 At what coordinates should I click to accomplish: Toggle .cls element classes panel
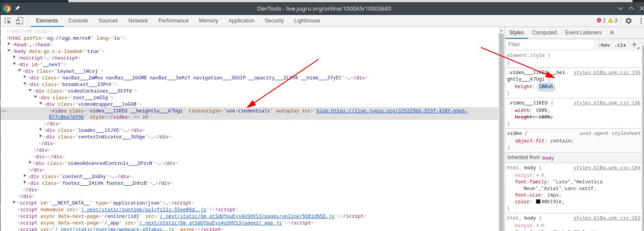pos(621,45)
